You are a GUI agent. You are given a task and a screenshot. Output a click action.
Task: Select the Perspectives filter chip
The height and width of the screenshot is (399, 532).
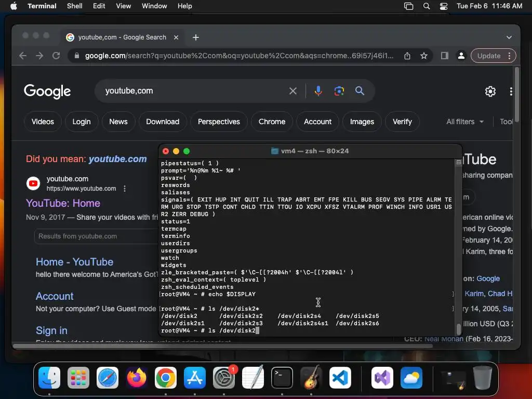(x=219, y=122)
